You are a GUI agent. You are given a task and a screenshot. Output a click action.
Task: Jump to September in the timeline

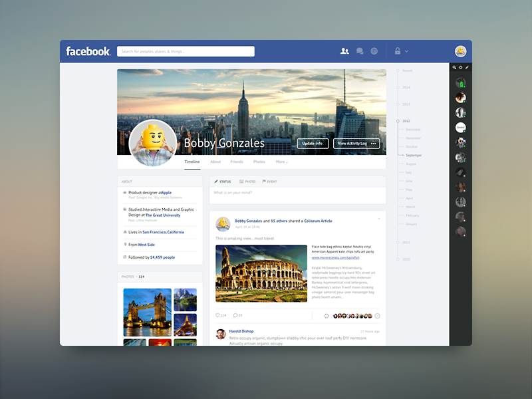pos(414,156)
